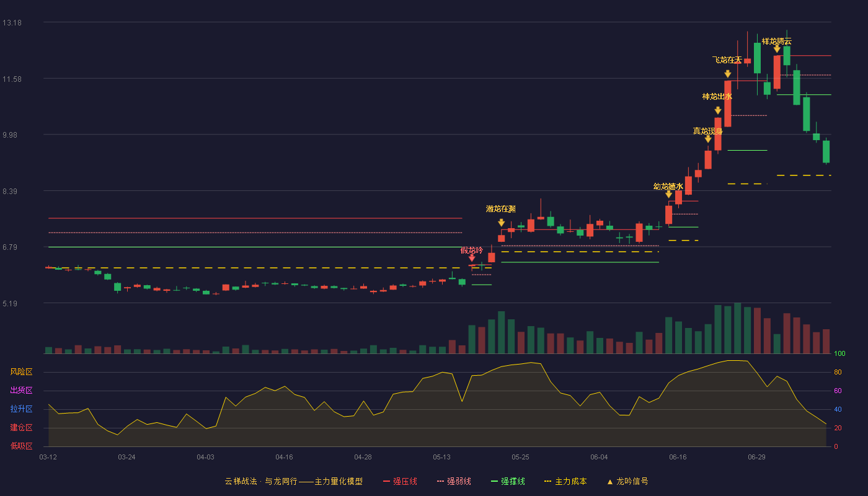Select the 04-16 date label
The image size is (868, 496).
[x=285, y=457]
